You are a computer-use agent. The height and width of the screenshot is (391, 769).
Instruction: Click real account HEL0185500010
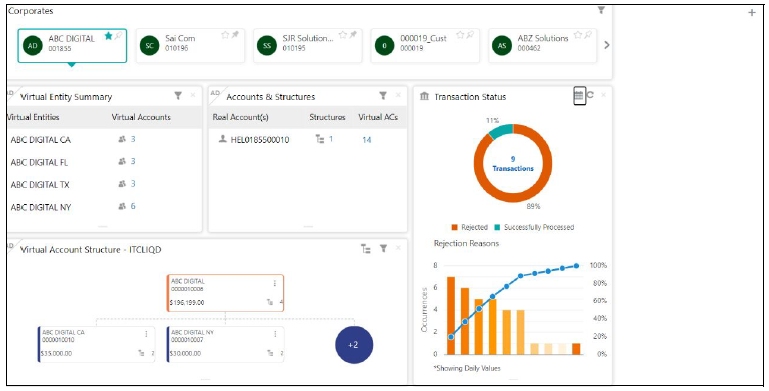259,140
